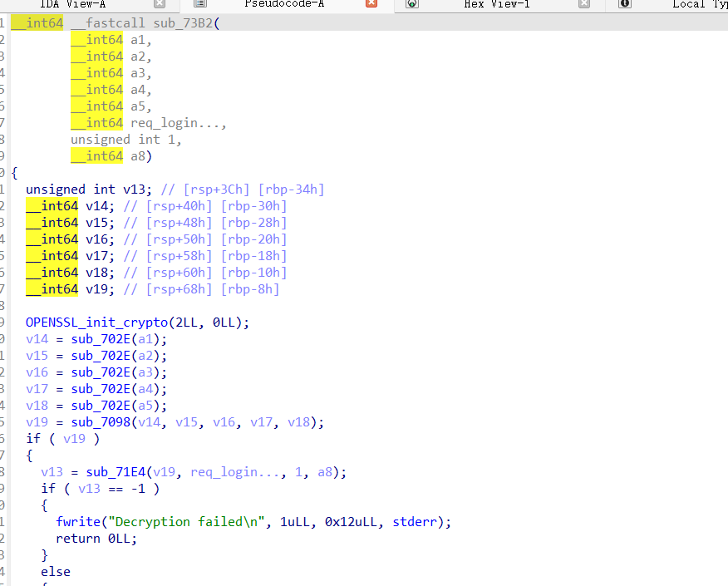Select parameter a8 in the function signature
The image size is (728, 586).
[138, 156]
